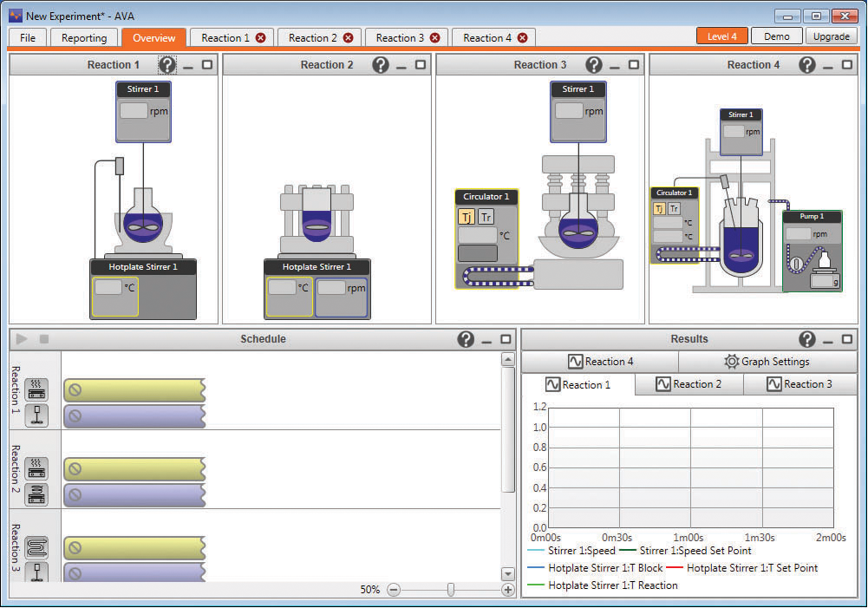
Task: Maximize the Reaction 2 panel
Action: 420,65
